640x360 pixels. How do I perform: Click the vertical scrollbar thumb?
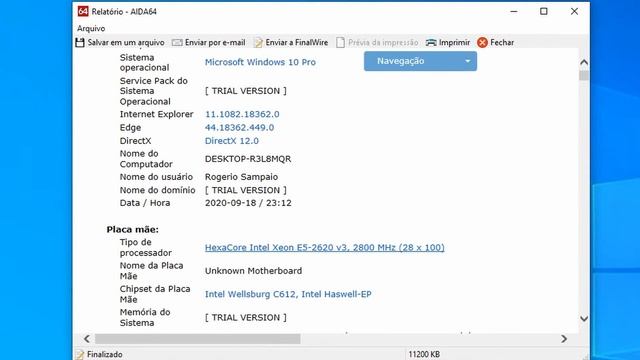point(584,76)
